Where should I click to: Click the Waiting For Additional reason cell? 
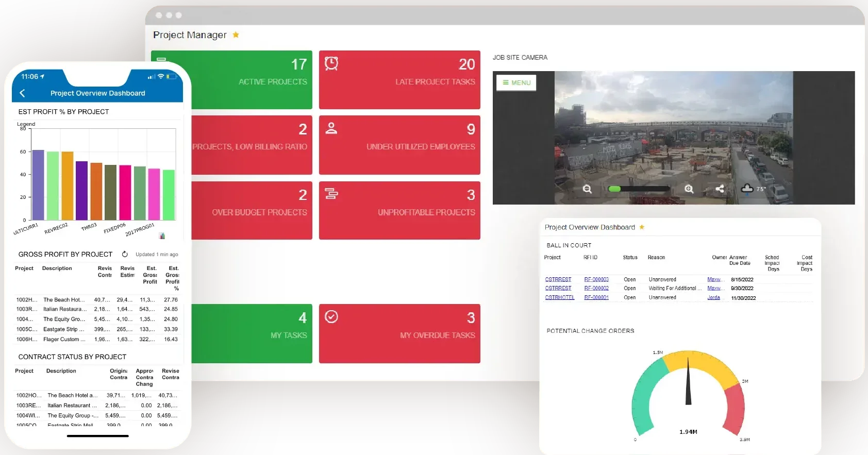tap(675, 288)
